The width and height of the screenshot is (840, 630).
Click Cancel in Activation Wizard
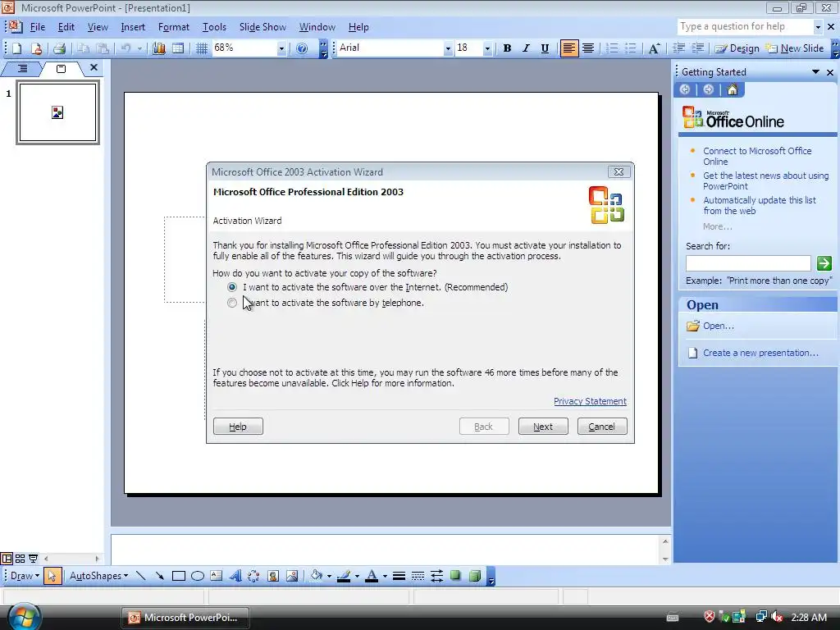[601, 427]
